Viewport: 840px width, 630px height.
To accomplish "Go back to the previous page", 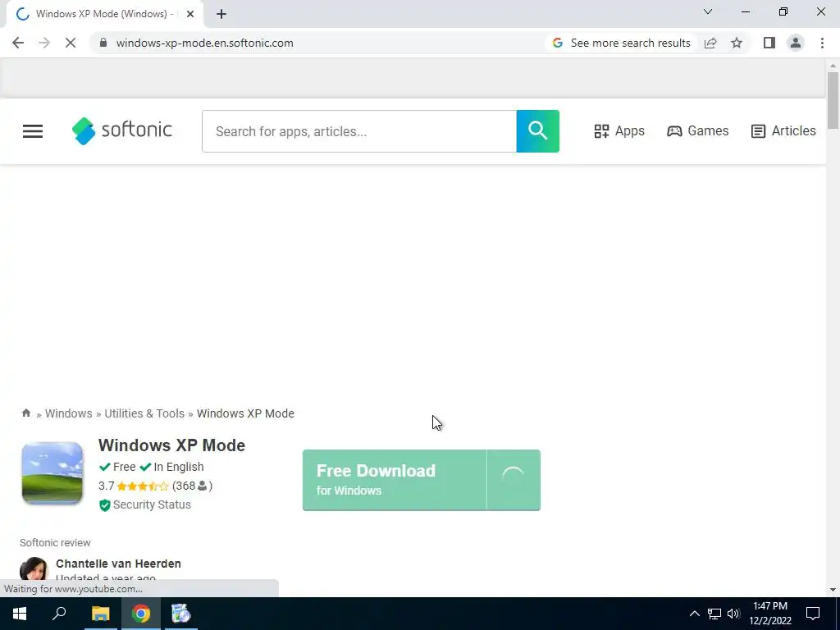I will (x=18, y=43).
